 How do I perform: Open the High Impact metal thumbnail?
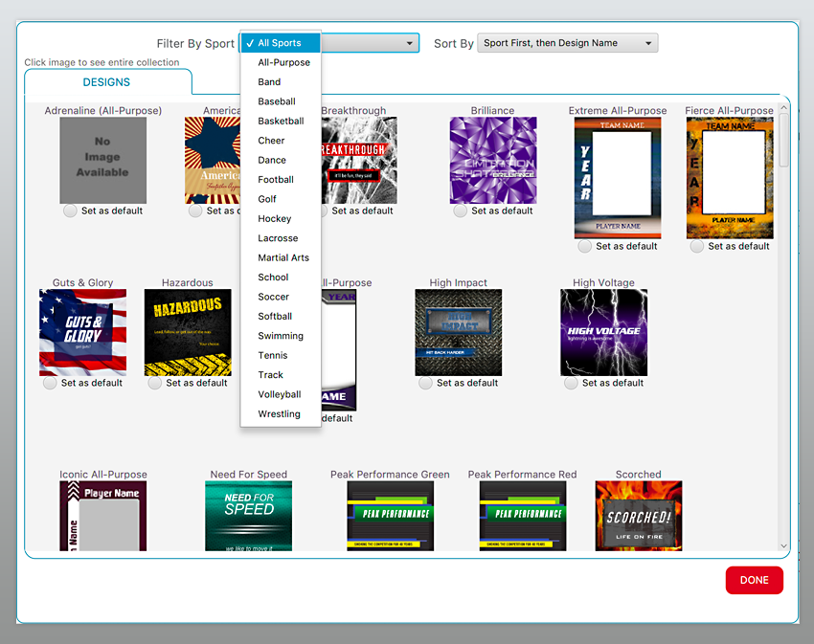click(459, 333)
